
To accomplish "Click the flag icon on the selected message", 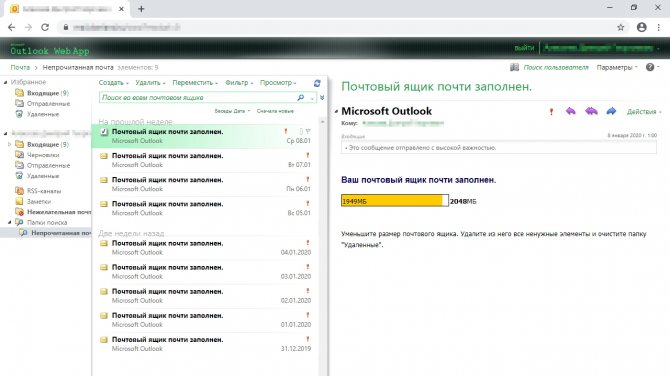I will 308,132.
